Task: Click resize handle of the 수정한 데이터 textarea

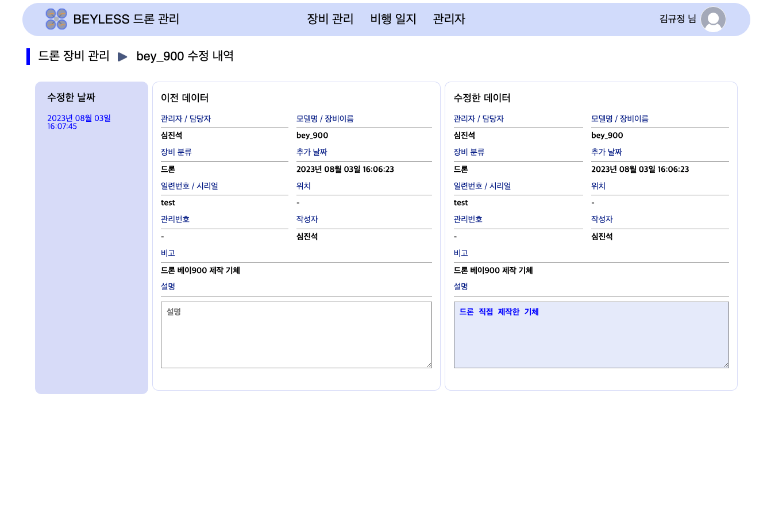Action: pos(726,365)
